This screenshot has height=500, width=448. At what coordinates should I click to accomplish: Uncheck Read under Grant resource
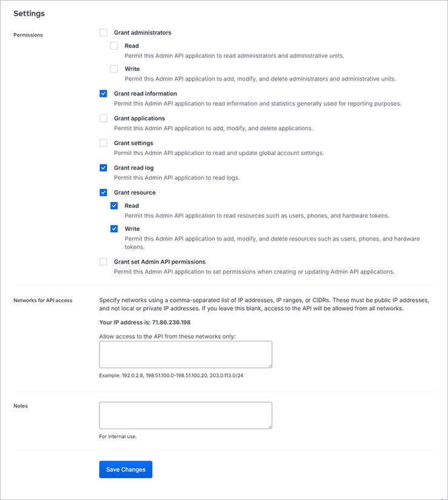(114, 205)
